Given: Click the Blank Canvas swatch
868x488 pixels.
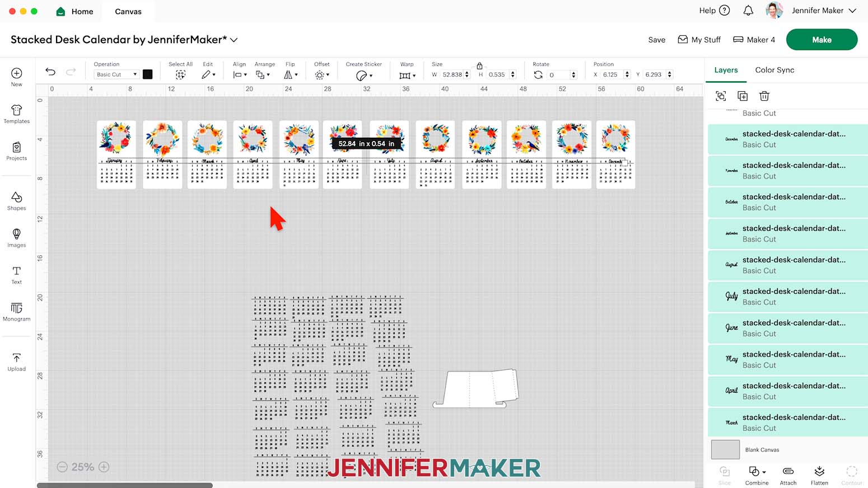Looking at the screenshot, I should [725, 449].
